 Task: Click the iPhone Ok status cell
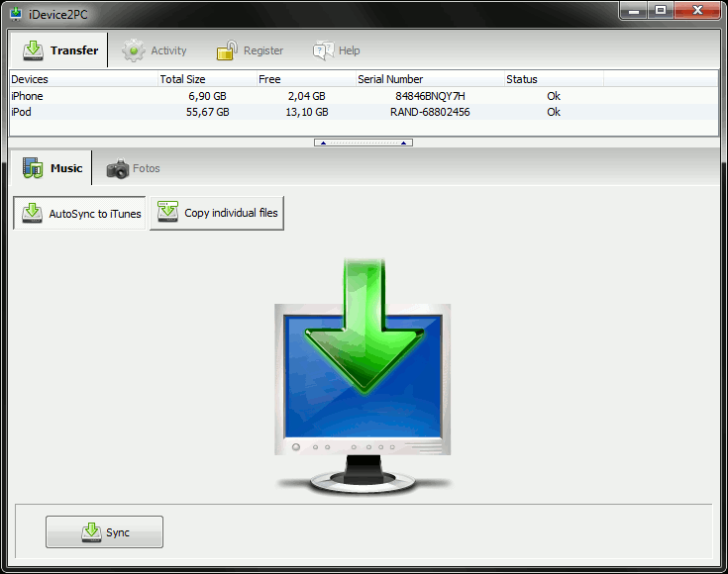tap(554, 96)
